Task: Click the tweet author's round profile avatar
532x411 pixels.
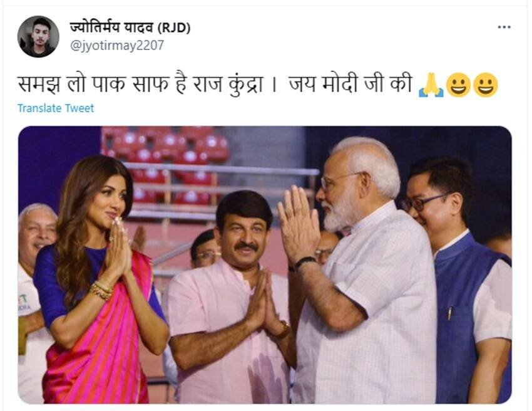Action: [38, 36]
